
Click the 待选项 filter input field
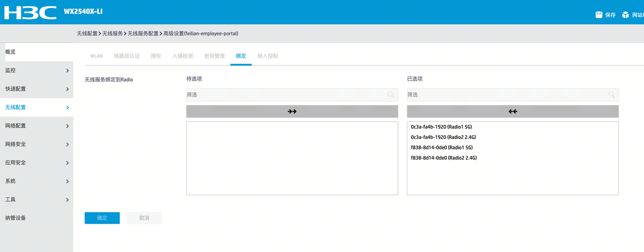pos(292,95)
